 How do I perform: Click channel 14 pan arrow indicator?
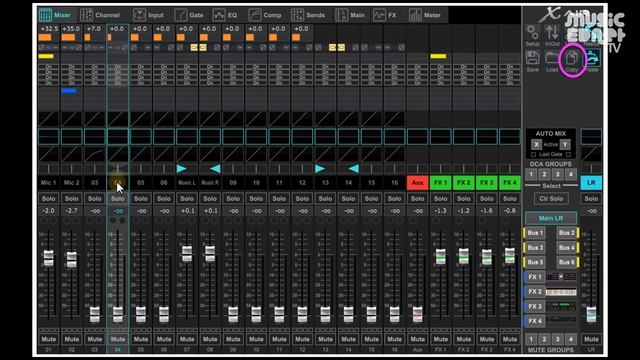pyautogui.click(x=353, y=168)
